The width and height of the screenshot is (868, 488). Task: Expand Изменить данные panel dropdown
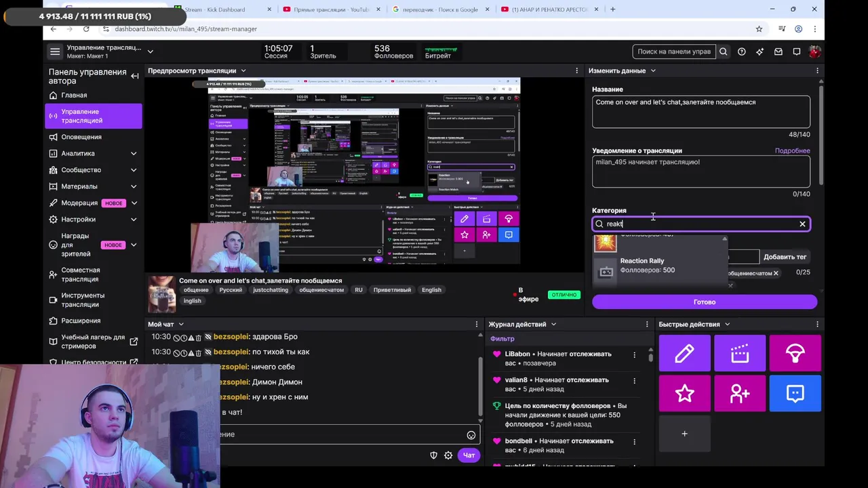tap(653, 70)
